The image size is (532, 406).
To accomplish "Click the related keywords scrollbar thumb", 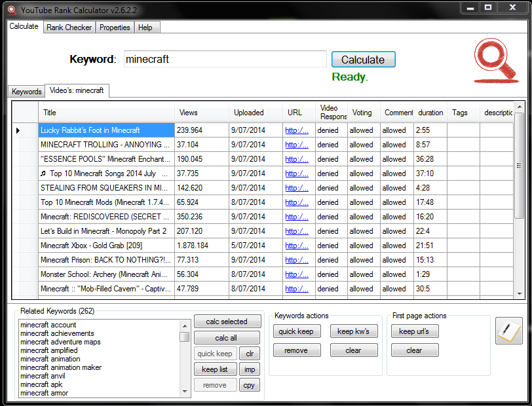I will 185,337.
